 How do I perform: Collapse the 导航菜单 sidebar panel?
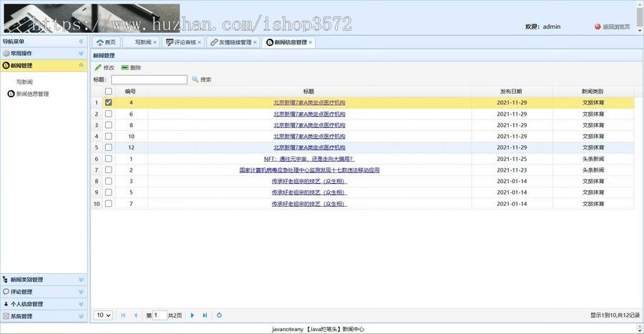[x=81, y=41]
